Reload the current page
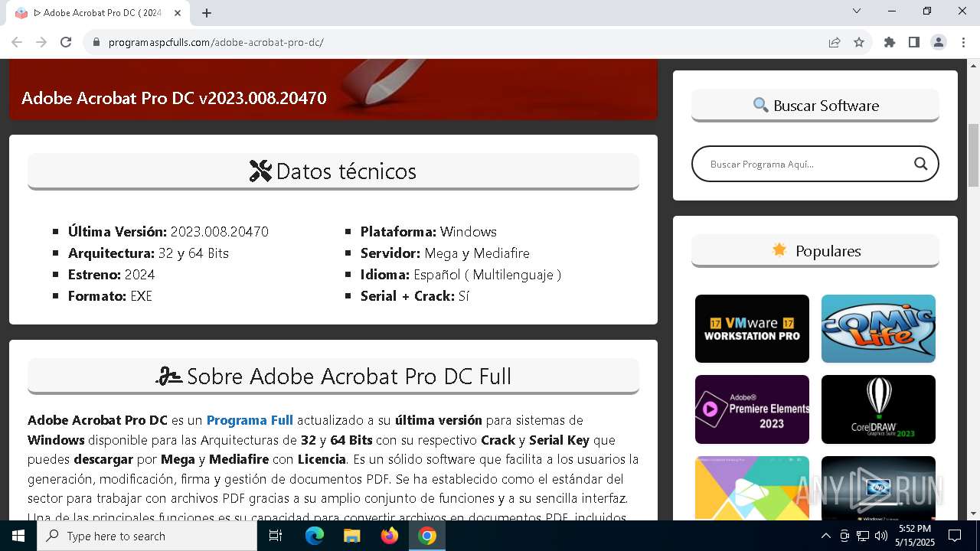This screenshot has height=551, width=980. tap(66, 42)
